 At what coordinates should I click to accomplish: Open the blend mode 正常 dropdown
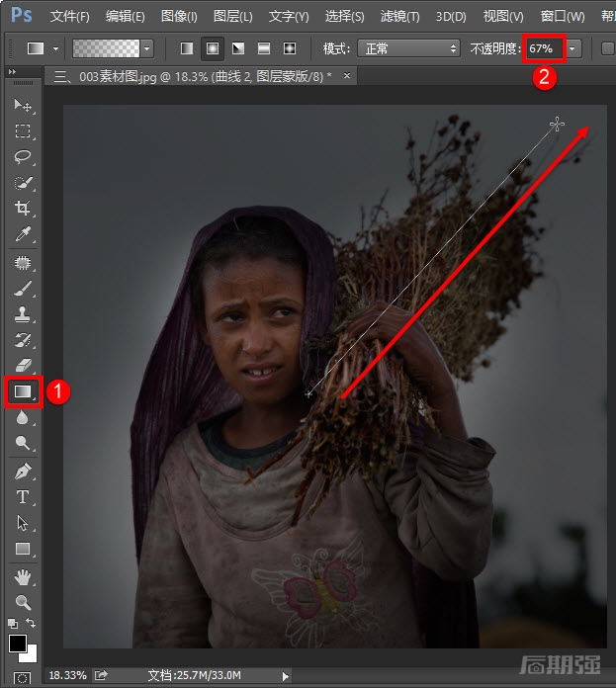click(408, 48)
